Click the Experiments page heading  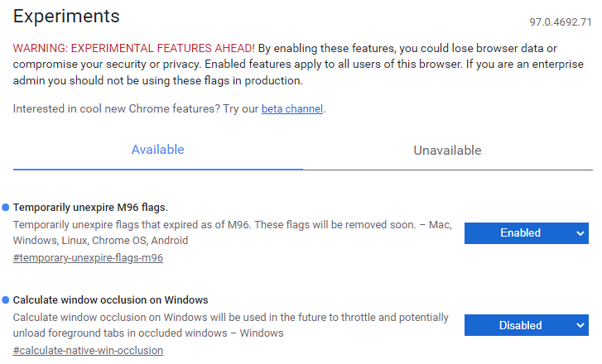click(x=66, y=17)
